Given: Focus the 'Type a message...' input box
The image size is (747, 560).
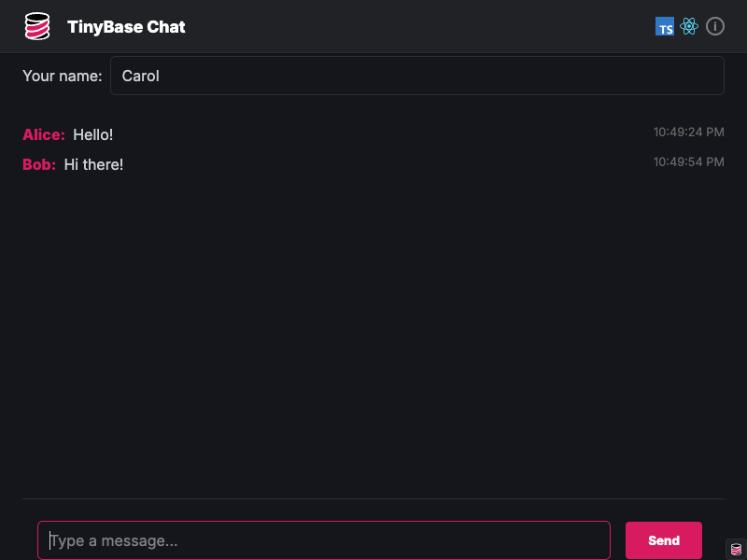Looking at the screenshot, I should point(324,539).
